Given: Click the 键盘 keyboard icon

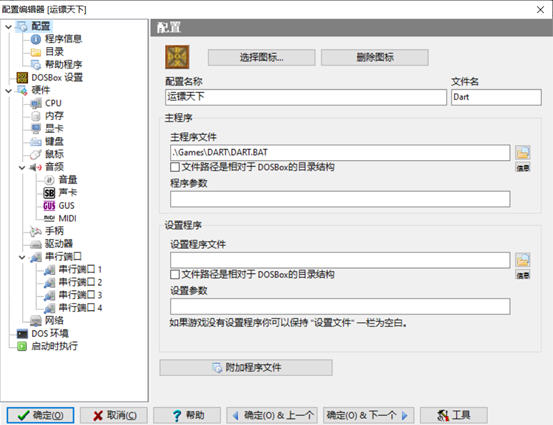Looking at the screenshot, I should 36,142.
